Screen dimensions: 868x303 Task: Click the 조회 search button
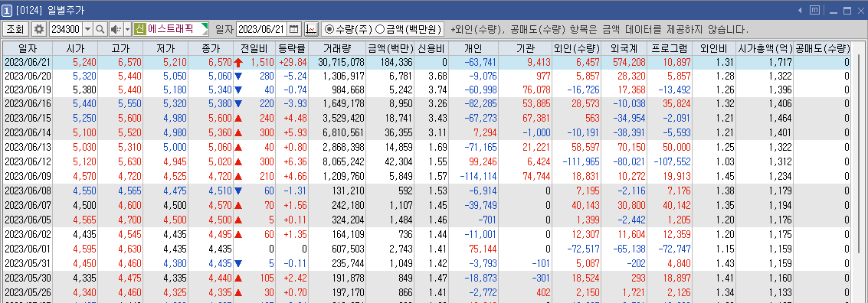pos(15,29)
